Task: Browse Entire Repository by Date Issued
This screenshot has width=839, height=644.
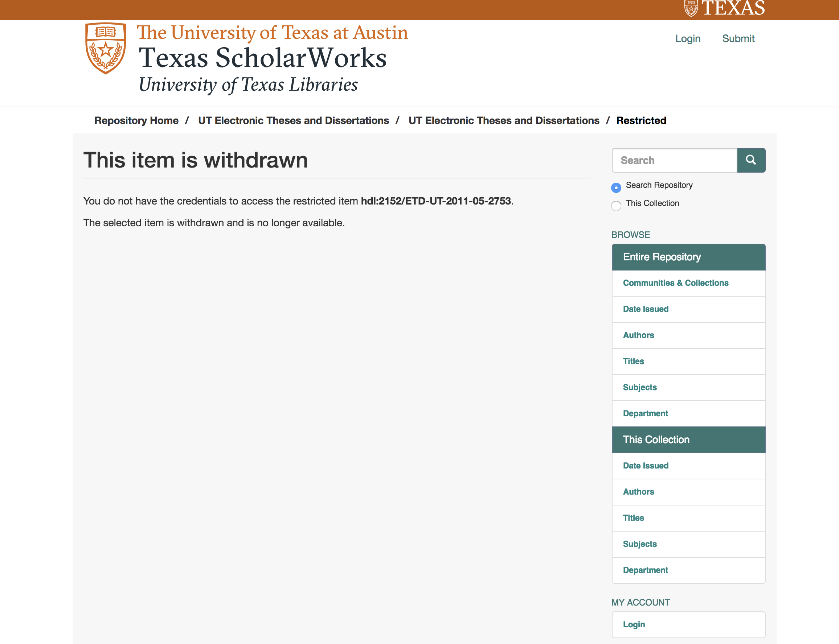Action: [645, 309]
